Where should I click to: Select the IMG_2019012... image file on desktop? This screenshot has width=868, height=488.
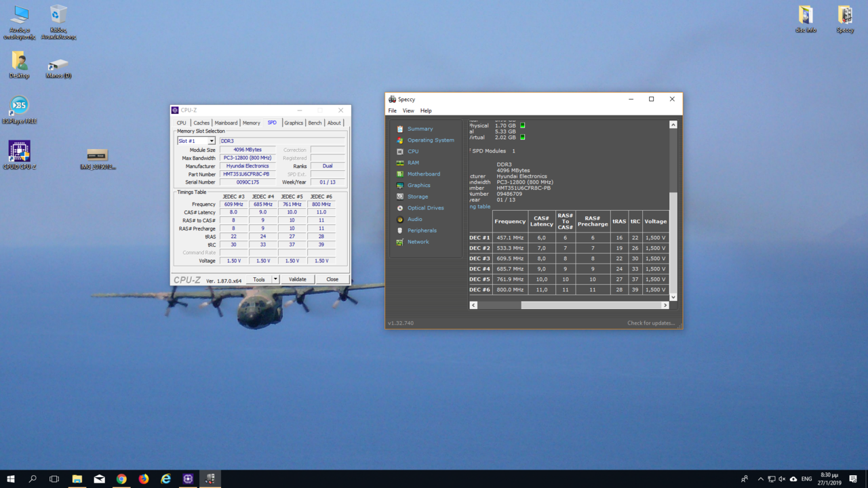[98, 159]
